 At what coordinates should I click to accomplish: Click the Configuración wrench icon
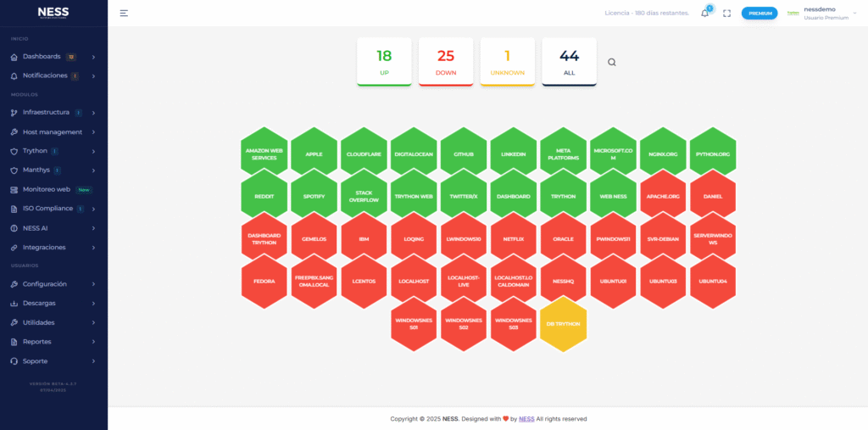coord(14,284)
